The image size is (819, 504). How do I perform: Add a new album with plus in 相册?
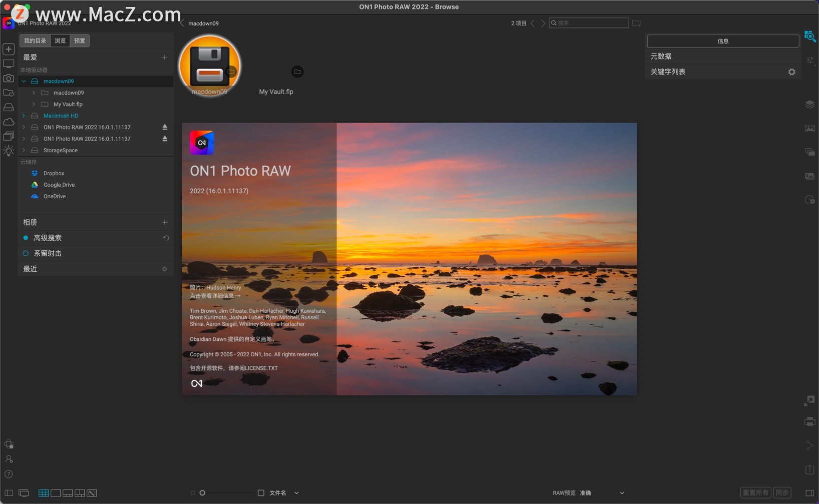(164, 222)
